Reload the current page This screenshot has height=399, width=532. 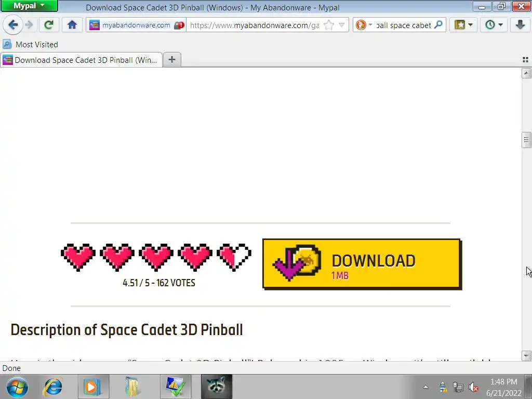pos(49,25)
